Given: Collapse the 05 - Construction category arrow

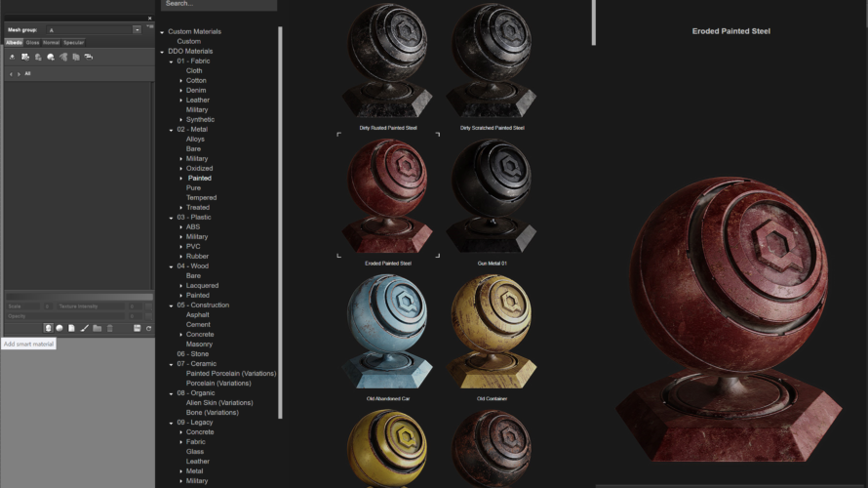Looking at the screenshot, I should pos(171,305).
